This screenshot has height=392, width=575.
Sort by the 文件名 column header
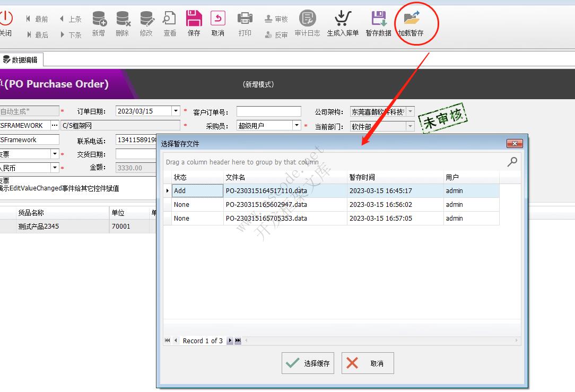[285, 177]
